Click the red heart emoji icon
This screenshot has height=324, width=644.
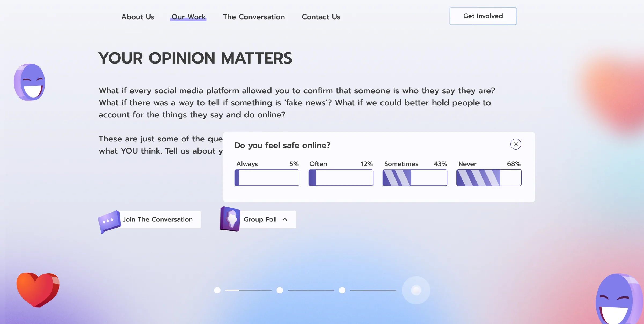pyautogui.click(x=38, y=290)
